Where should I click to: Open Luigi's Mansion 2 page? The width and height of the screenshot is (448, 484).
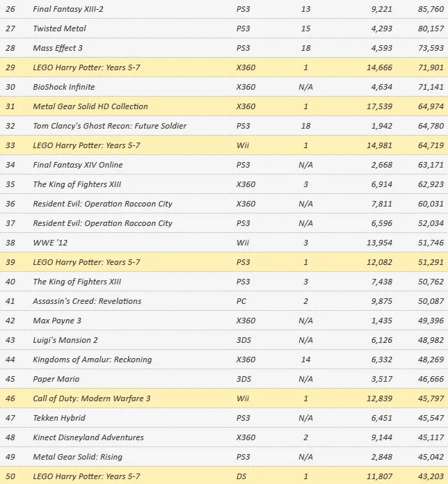[x=66, y=341]
